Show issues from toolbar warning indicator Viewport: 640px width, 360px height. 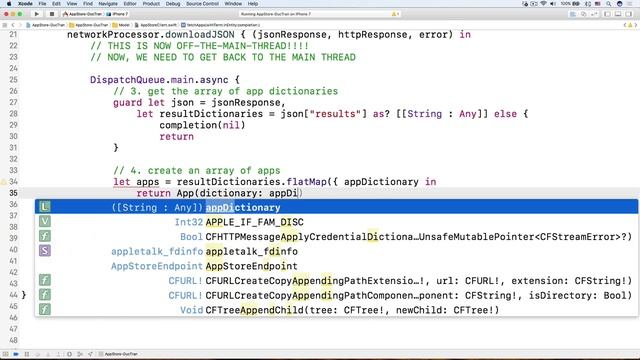pos(395,14)
